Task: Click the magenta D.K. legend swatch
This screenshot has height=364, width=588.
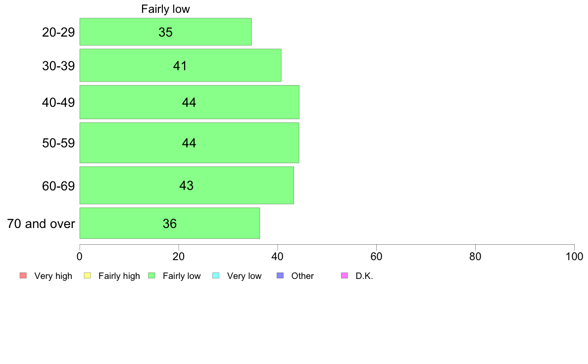Action: click(344, 275)
